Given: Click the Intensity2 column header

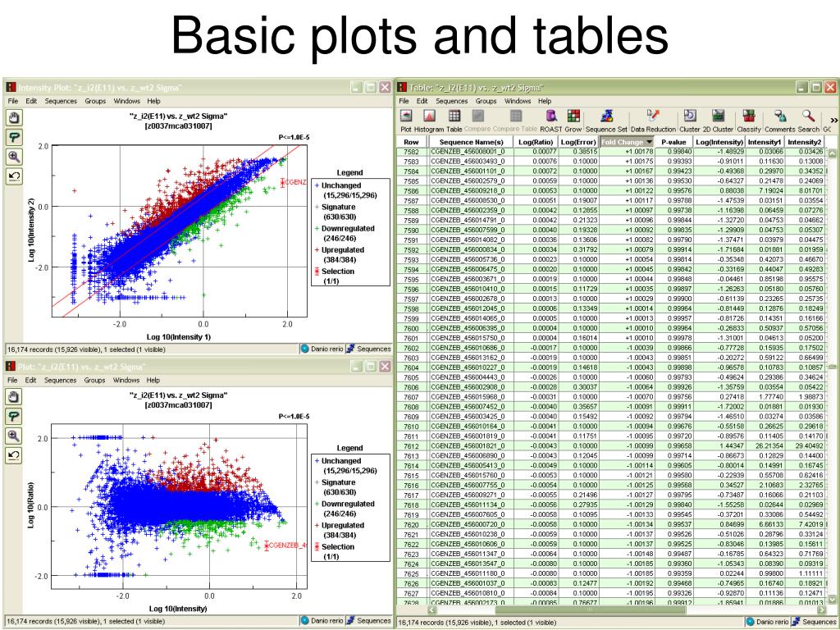Looking at the screenshot, I should click(804, 142).
